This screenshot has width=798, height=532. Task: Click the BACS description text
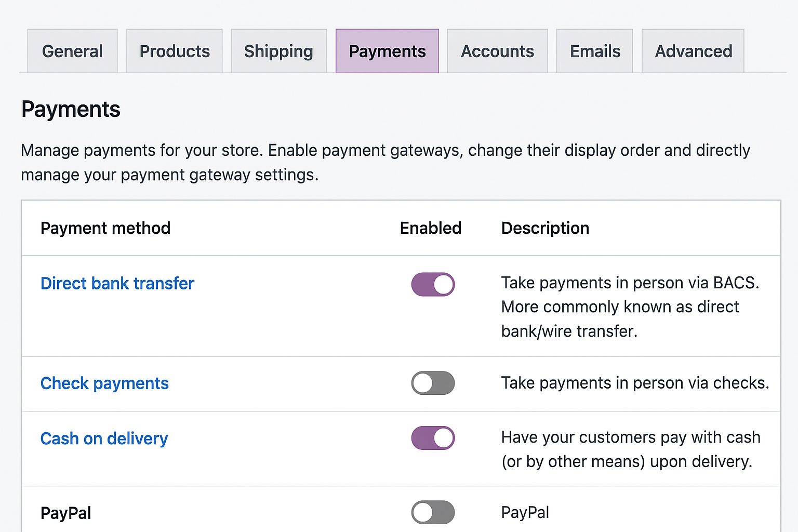[630, 307]
